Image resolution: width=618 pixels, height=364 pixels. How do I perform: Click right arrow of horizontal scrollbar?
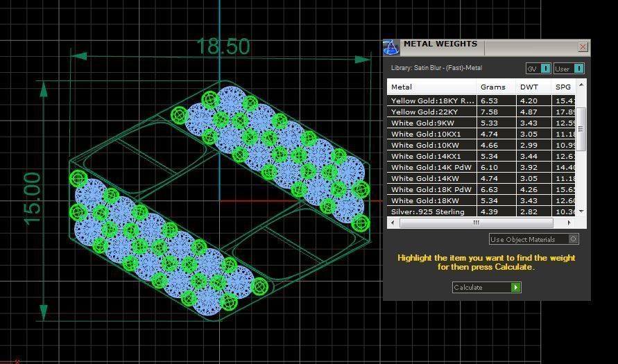[x=569, y=223]
